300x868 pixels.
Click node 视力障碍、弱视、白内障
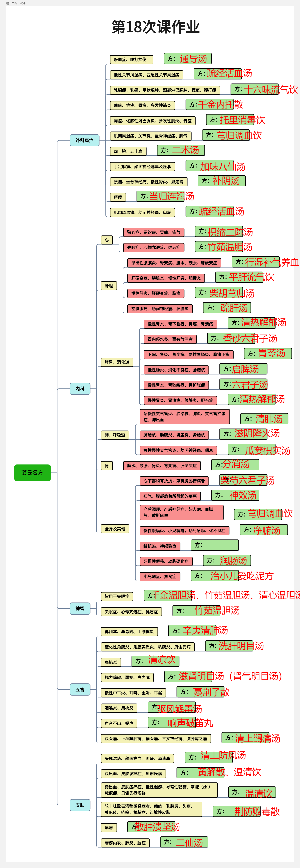click(127, 677)
